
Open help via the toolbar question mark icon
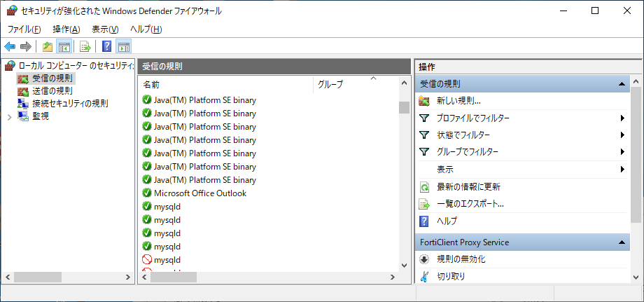tap(106, 46)
